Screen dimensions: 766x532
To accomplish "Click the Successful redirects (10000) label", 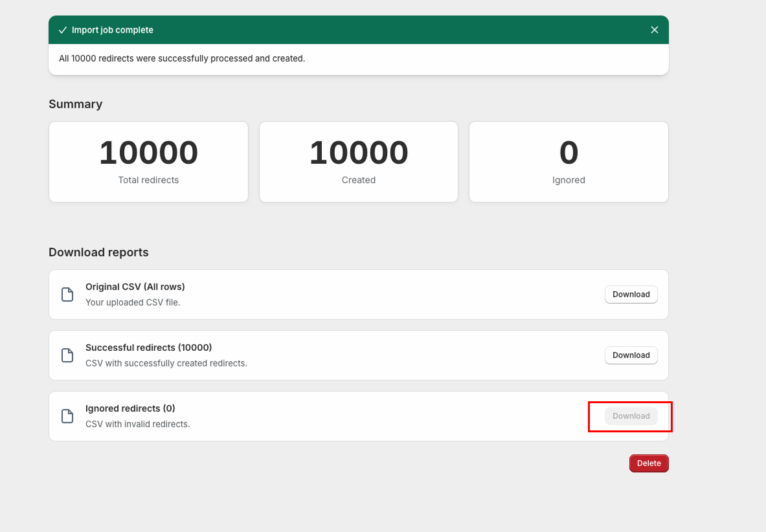I will click(x=148, y=347).
